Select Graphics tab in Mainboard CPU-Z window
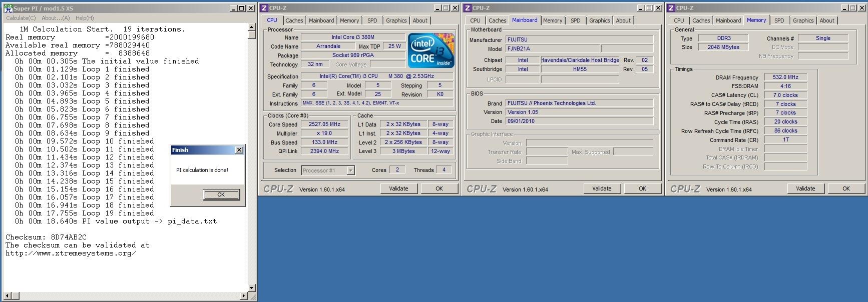The width and height of the screenshot is (868, 302). click(600, 20)
